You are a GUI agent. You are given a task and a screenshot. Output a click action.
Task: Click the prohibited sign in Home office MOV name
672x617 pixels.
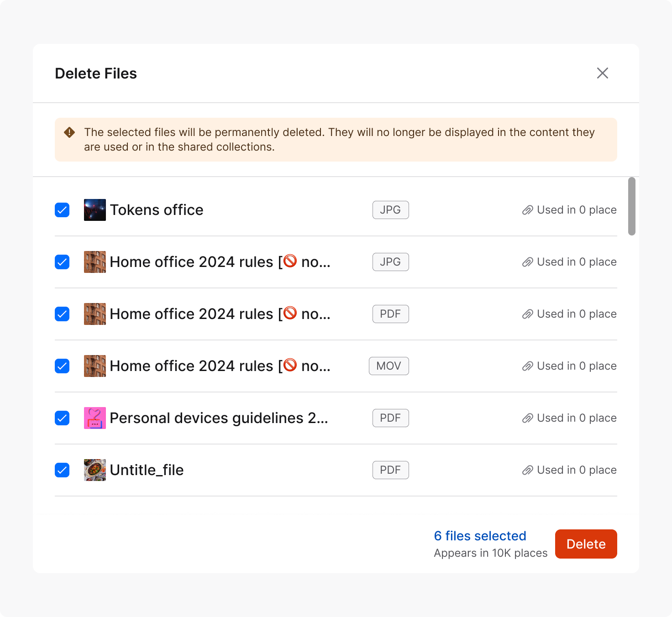(x=290, y=365)
